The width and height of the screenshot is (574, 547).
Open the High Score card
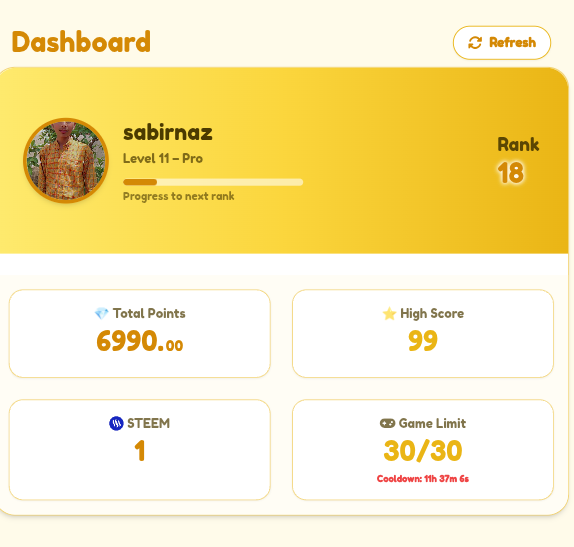pos(423,334)
